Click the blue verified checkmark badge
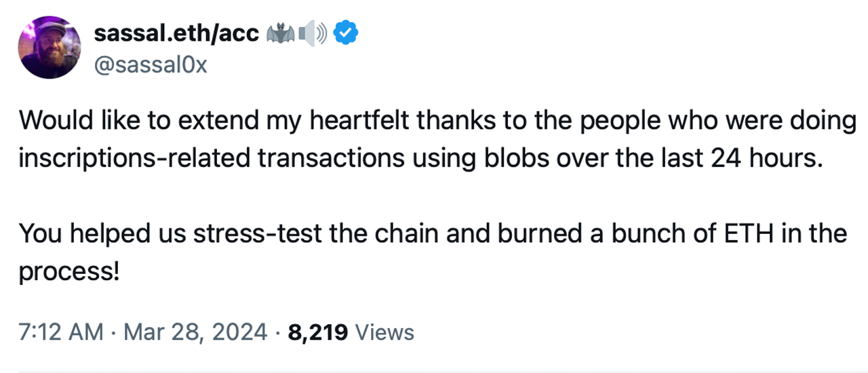868x373 pixels. click(x=347, y=33)
